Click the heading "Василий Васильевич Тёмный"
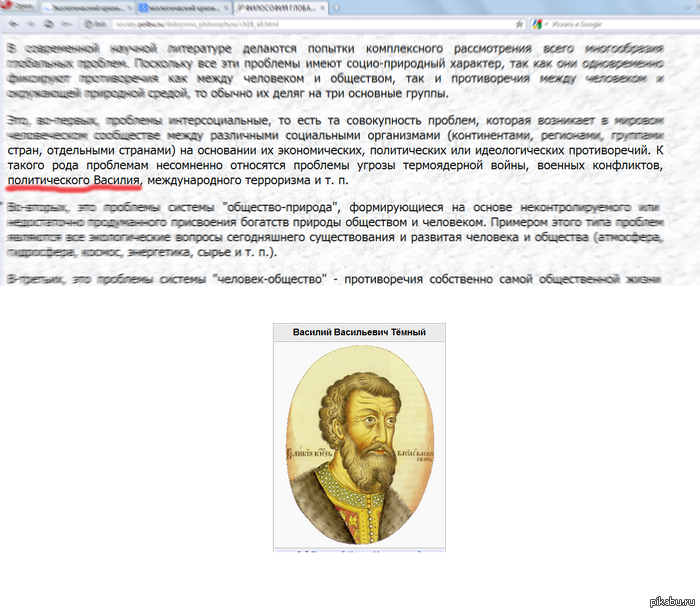Viewport: 700px width, 613px height. [359, 332]
